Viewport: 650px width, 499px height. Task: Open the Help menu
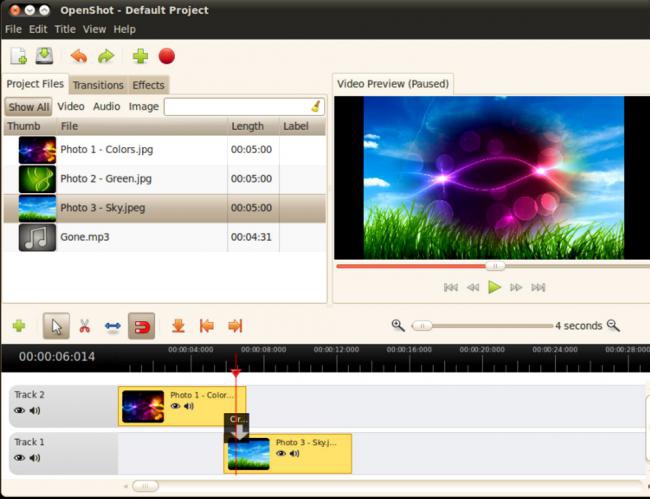click(124, 29)
